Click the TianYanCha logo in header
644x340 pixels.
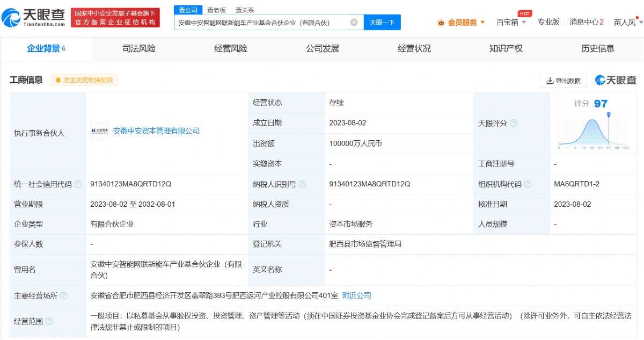point(33,17)
